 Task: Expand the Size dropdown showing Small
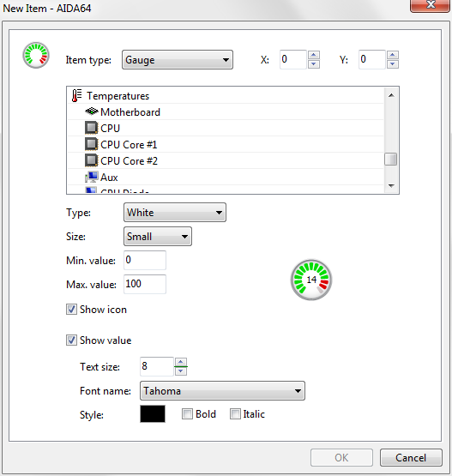(x=158, y=236)
